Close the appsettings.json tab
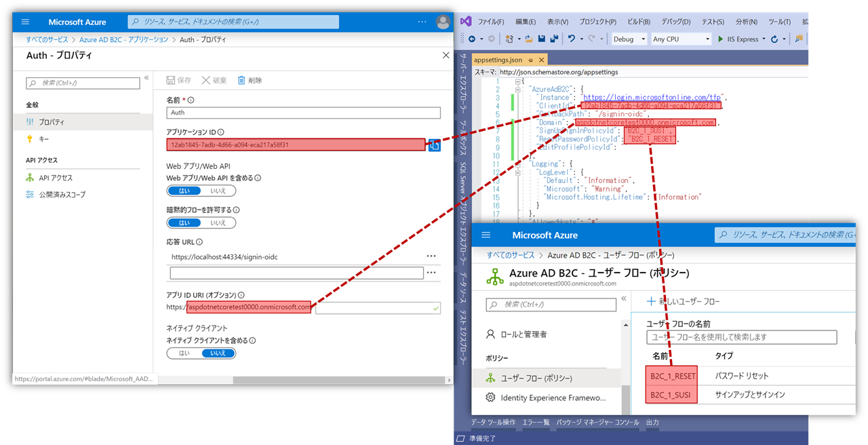 pyautogui.click(x=540, y=60)
